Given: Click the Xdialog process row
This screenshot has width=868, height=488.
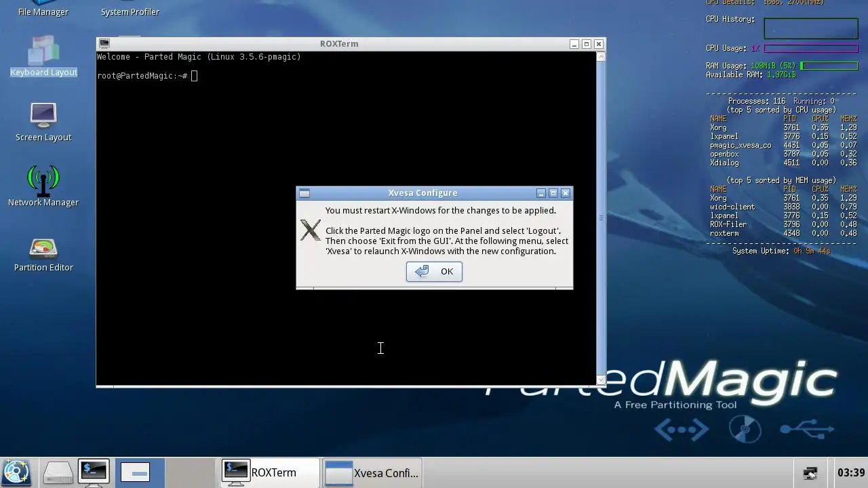Looking at the screenshot, I should (783, 163).
